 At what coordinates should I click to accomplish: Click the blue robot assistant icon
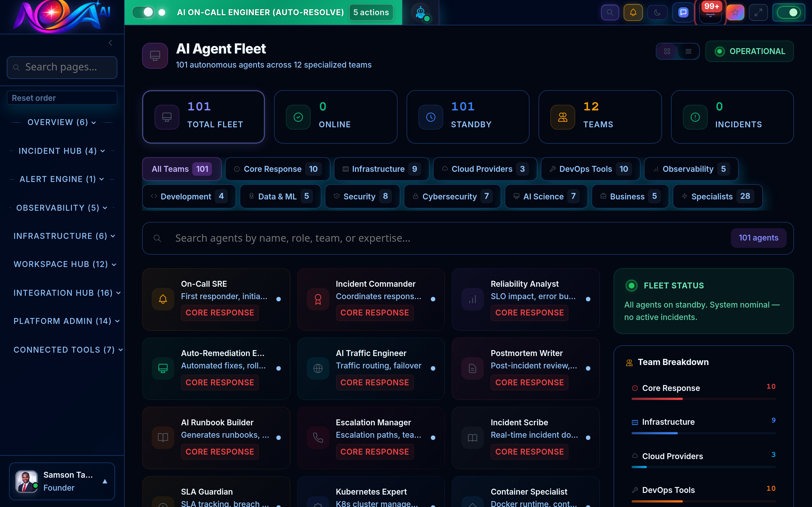pos(420,12)
